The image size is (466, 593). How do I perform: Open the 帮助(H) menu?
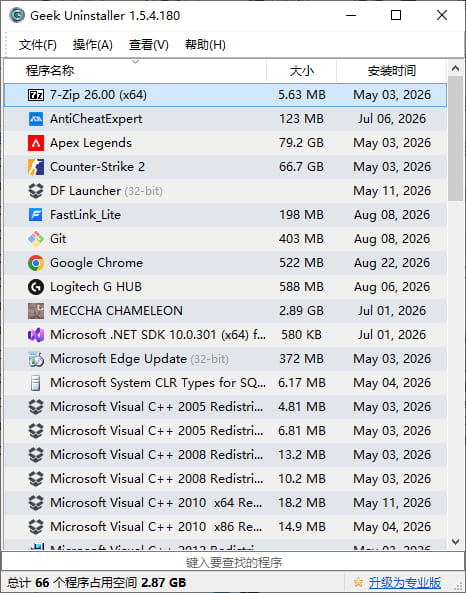(x=205, y=45)
